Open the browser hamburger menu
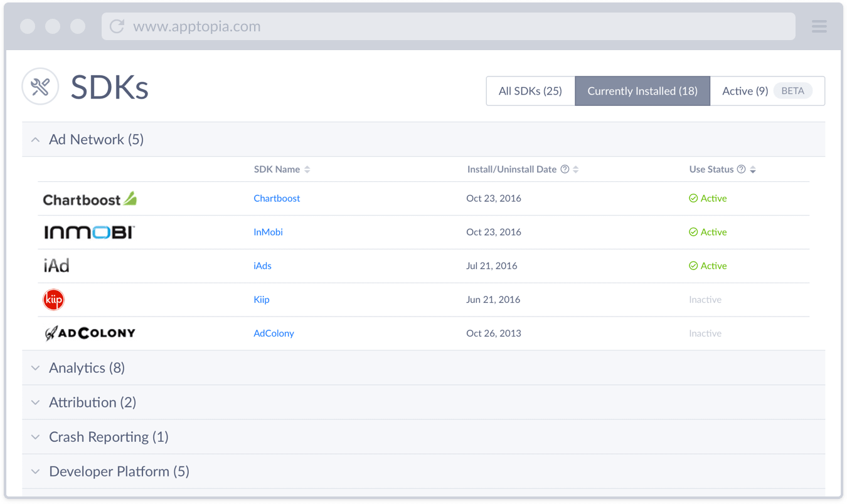 [x=819, y=26]
